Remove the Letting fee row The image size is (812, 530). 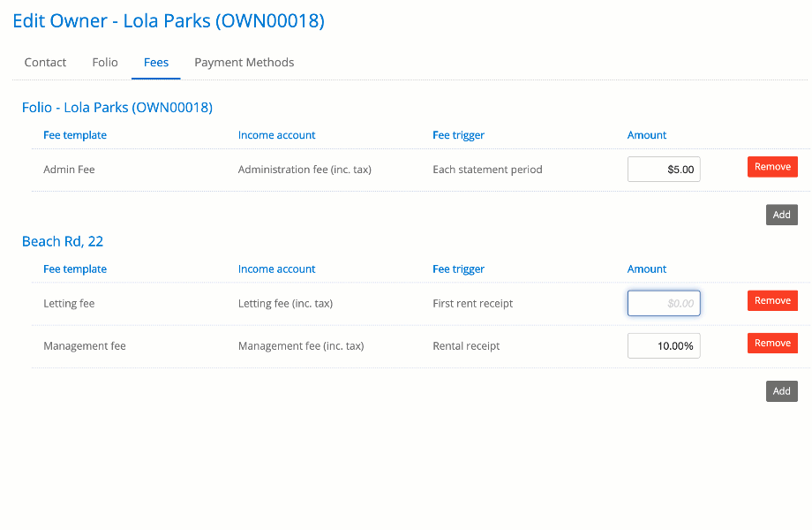point(772,301)
